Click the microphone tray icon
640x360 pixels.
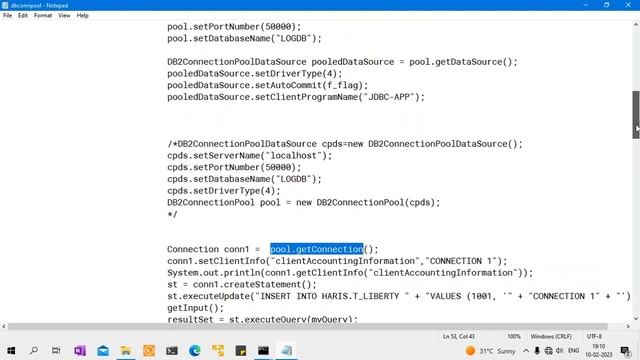coord(537,351)
